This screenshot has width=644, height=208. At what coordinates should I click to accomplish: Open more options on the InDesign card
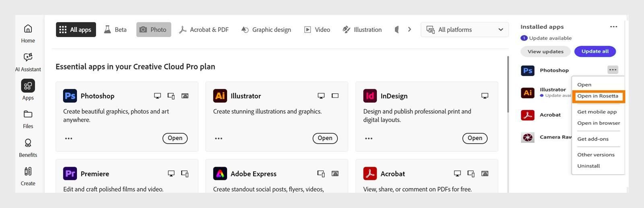[369, 139]
